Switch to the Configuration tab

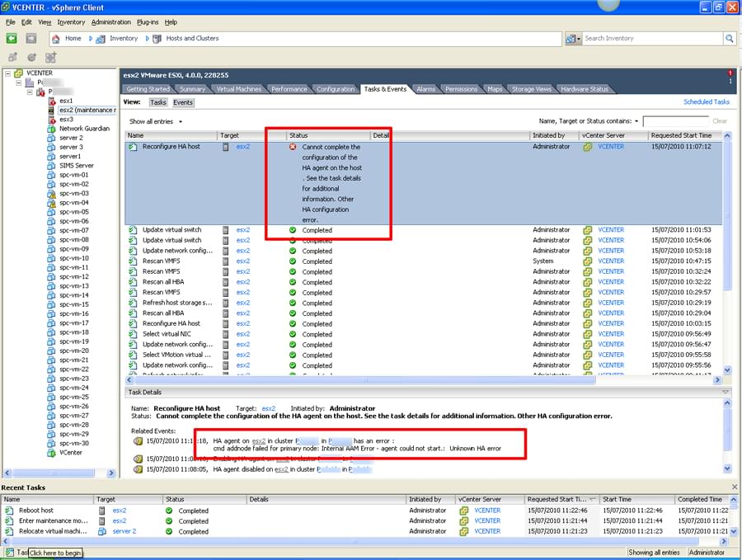(336, 89)
